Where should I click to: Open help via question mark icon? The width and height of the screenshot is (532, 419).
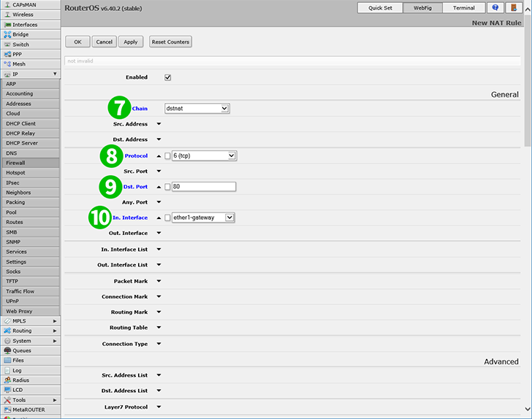coord(495,7)
